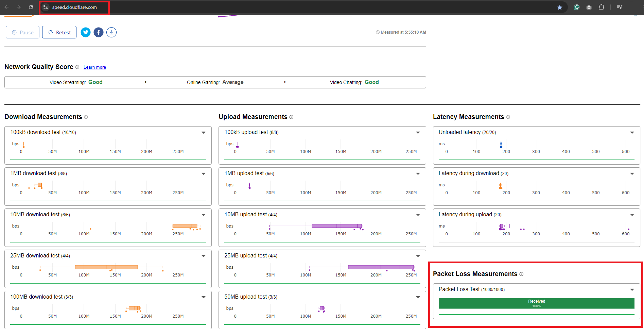Click the Packet Loss Measurements heading

tap(475, 274)
